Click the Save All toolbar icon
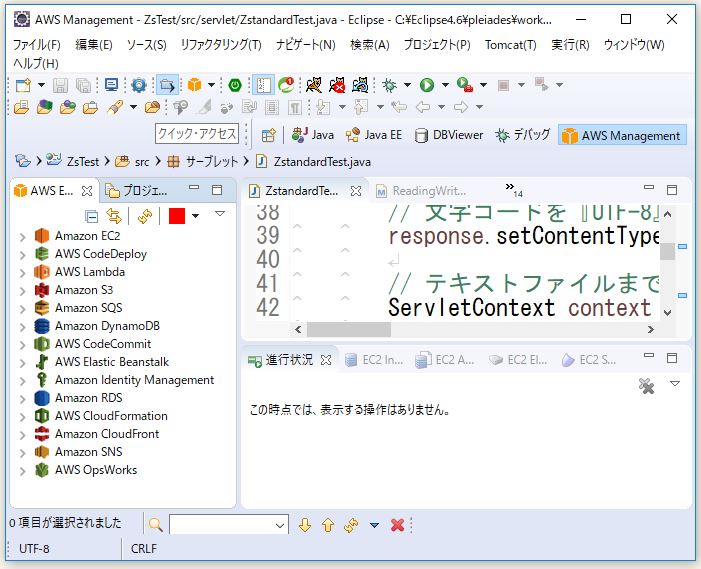The width and height of the screenshot is (701, 569). [83, 85]
